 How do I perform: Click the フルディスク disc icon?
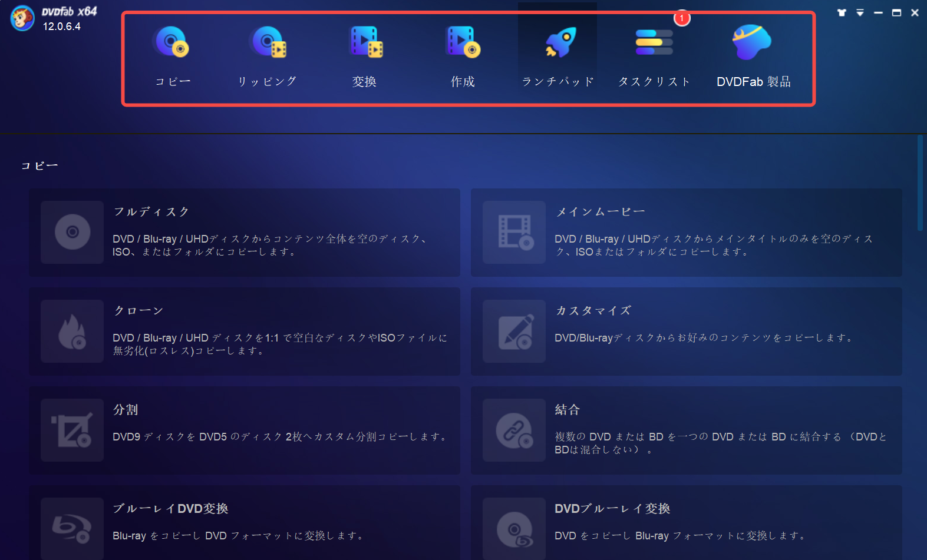(x=72, y=232)
